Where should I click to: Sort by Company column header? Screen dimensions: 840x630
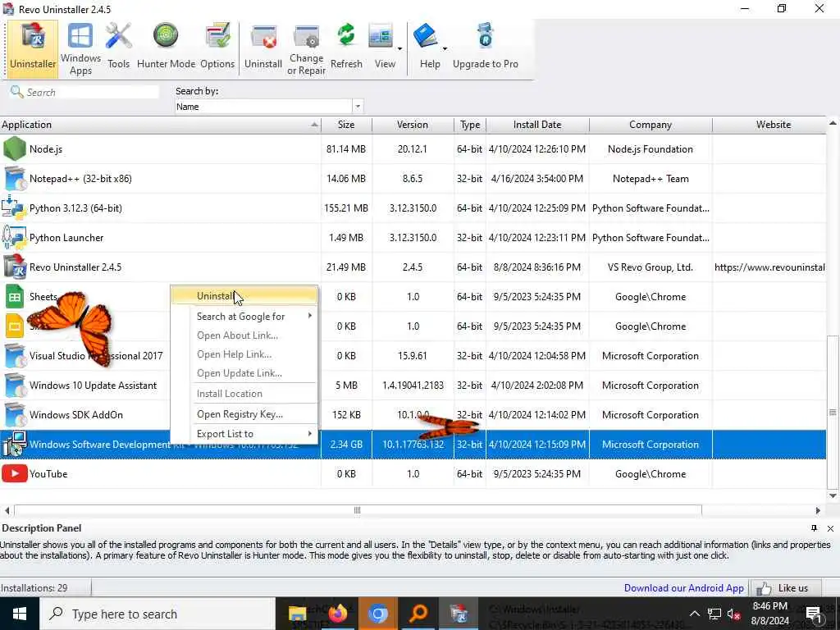[651, 125]
